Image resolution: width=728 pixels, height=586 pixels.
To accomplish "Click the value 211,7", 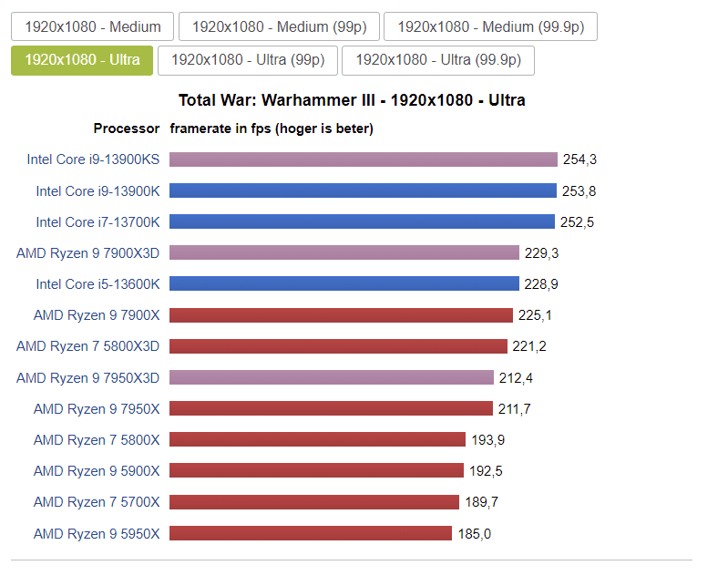I will click(x=515, y=408).
